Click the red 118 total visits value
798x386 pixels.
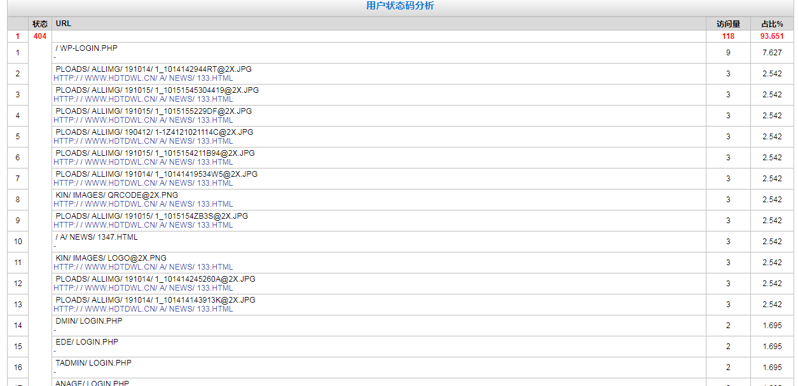(x=728, y=36)
